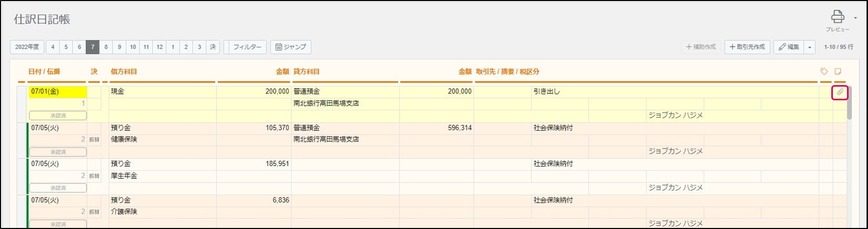Viewport: 868px width, 229px height.
Task: Click the ジャンプ jump button
Action: [291, 47]
